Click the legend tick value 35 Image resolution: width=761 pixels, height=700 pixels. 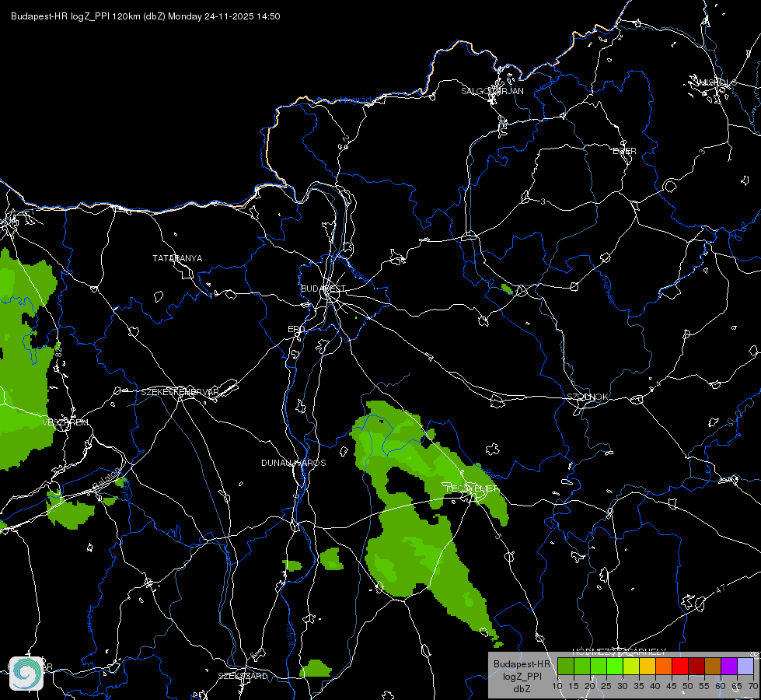(639, 686)
